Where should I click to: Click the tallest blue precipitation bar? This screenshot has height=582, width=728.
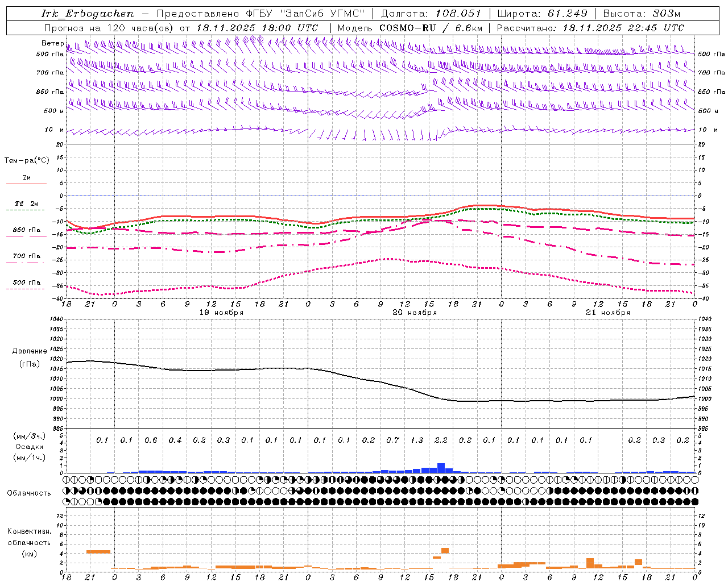click(x=441, y=468)
